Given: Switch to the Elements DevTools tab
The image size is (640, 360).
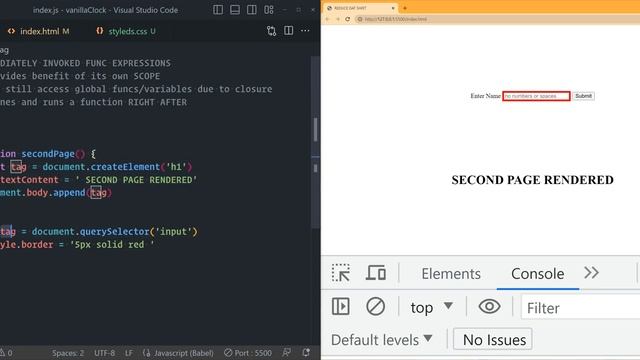Looking at the screenshot, I should [451, 274].
